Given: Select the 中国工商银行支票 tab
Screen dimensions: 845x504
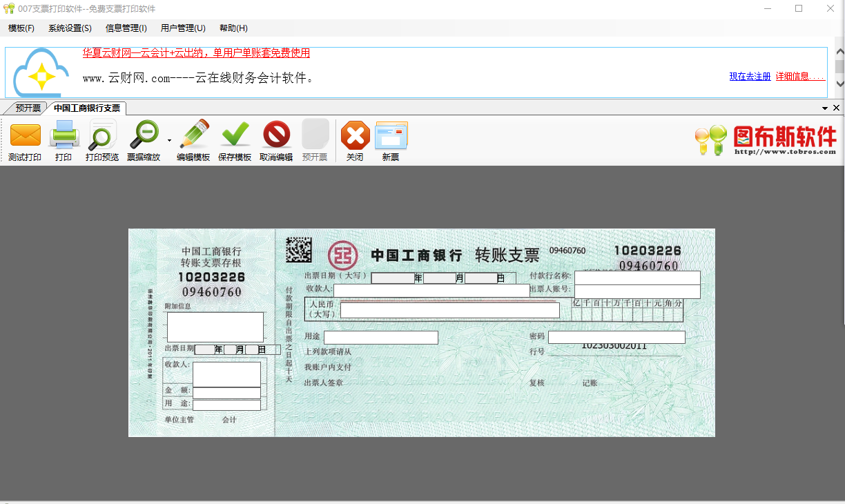Looking at the screenshot, I should point(86,108).
